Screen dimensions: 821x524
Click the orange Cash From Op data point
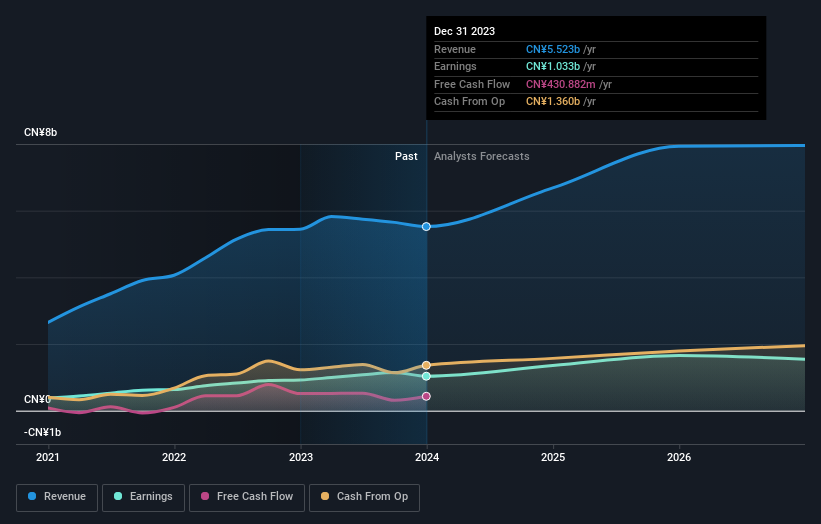(x=426, y=365)
